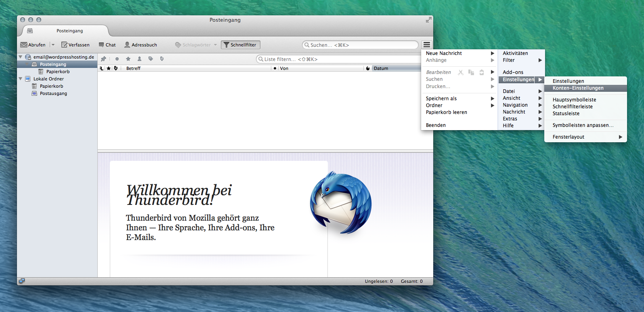Filter by starred messages icon
Viewport: 644px width, 312px height.
(128, 59)
